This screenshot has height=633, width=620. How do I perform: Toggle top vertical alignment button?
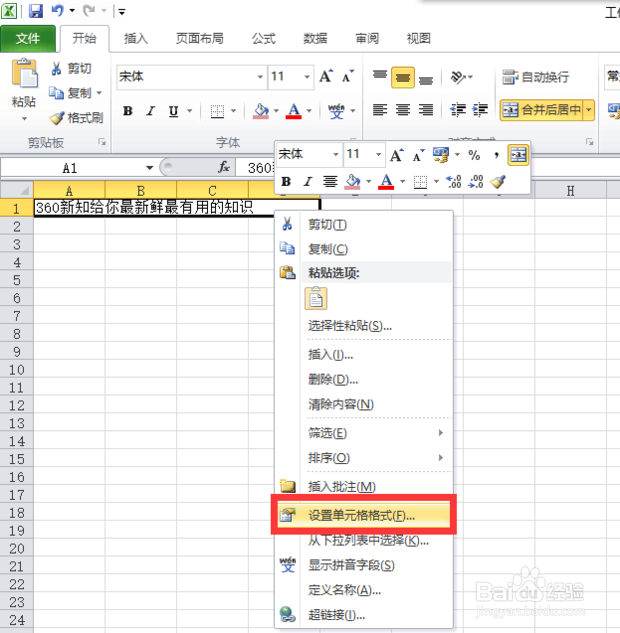[379, 76]
